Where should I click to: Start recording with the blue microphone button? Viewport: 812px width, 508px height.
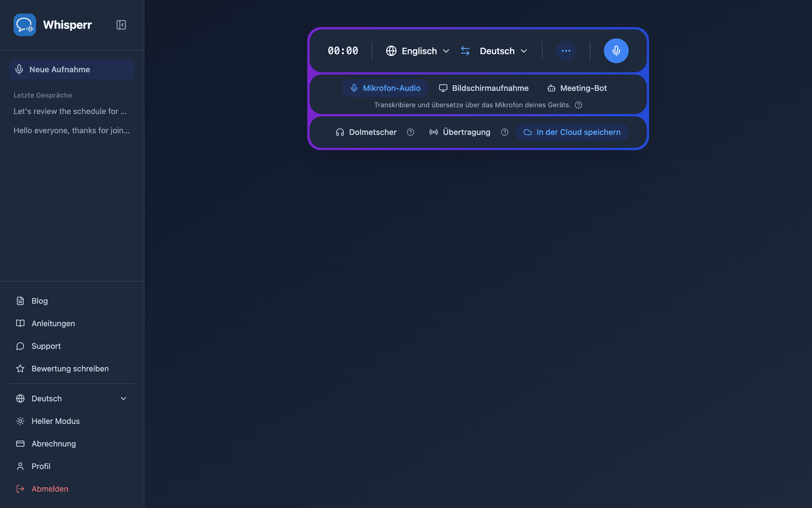pyautogui.click(x=616, y=51)
